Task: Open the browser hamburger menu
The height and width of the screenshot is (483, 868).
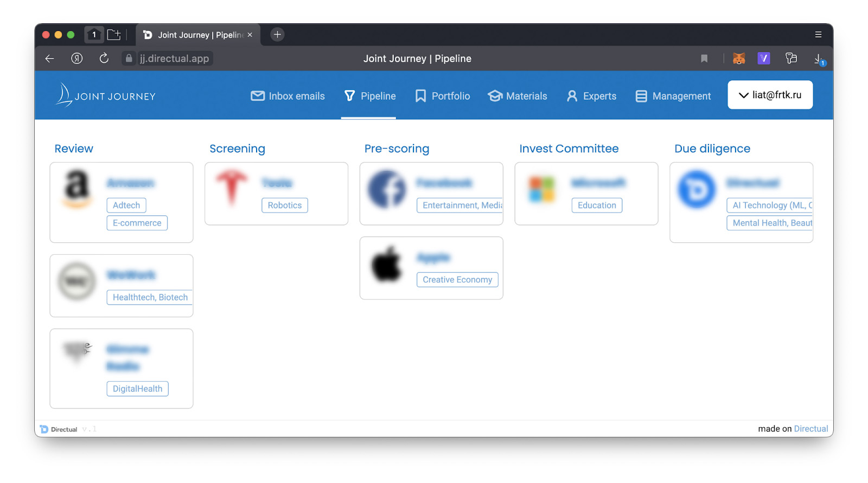Action: point(818,35)
